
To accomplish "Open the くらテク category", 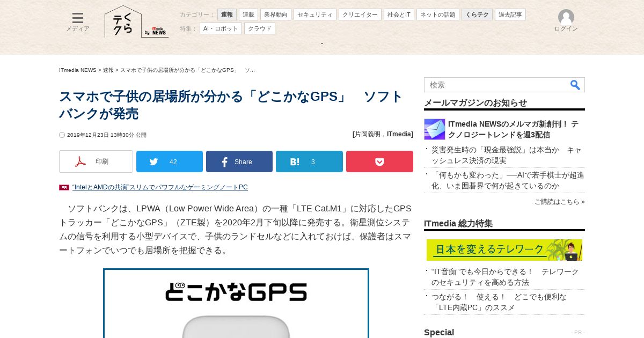I will pos(477,14).
